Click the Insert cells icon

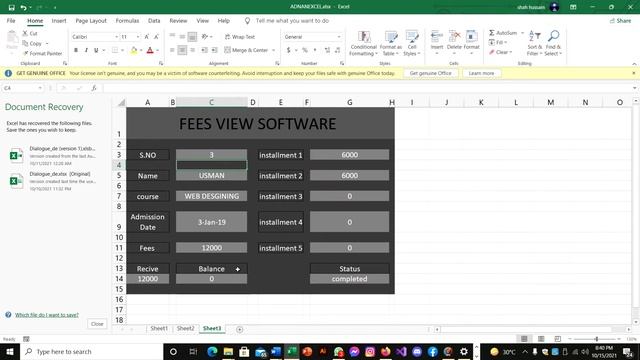point(437,36)
